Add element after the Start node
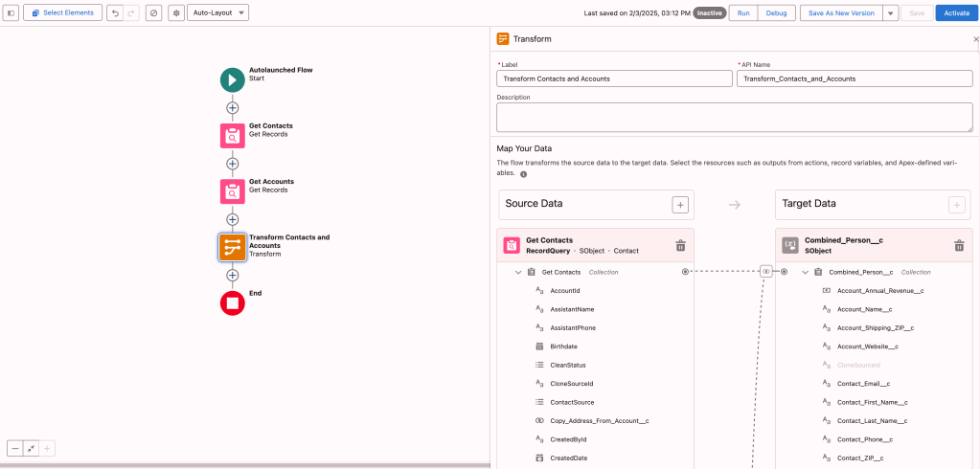The height and width of the screenshot is (469, 980). point(233,107)
